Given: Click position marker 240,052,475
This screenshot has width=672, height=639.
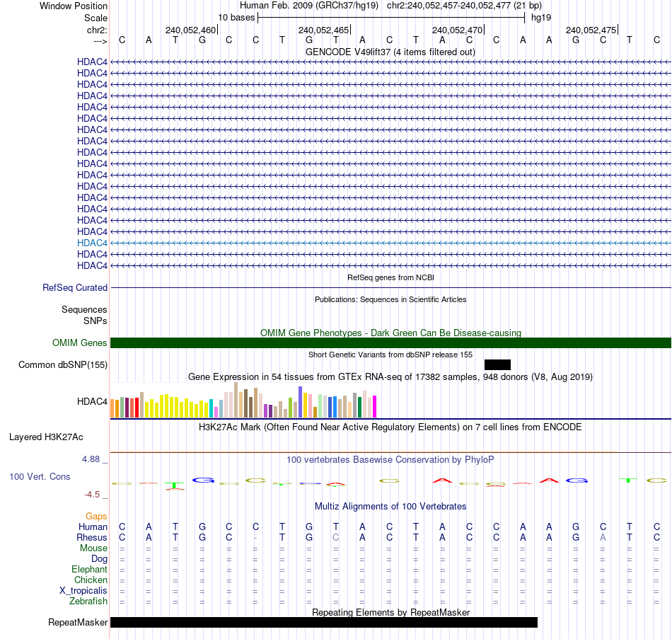Looking at the screenshot, I should tap(591, 30).
